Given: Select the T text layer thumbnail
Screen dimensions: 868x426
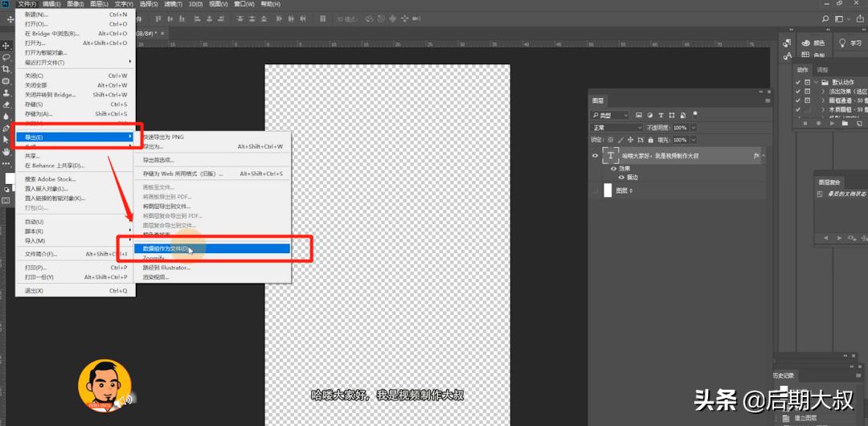Looking at the screenshot, I should pos(610,156).
